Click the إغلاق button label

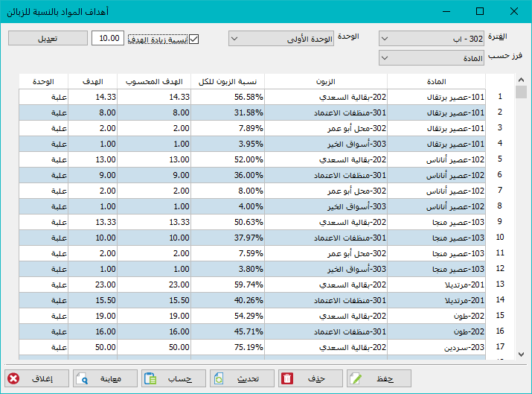point(42,378)
